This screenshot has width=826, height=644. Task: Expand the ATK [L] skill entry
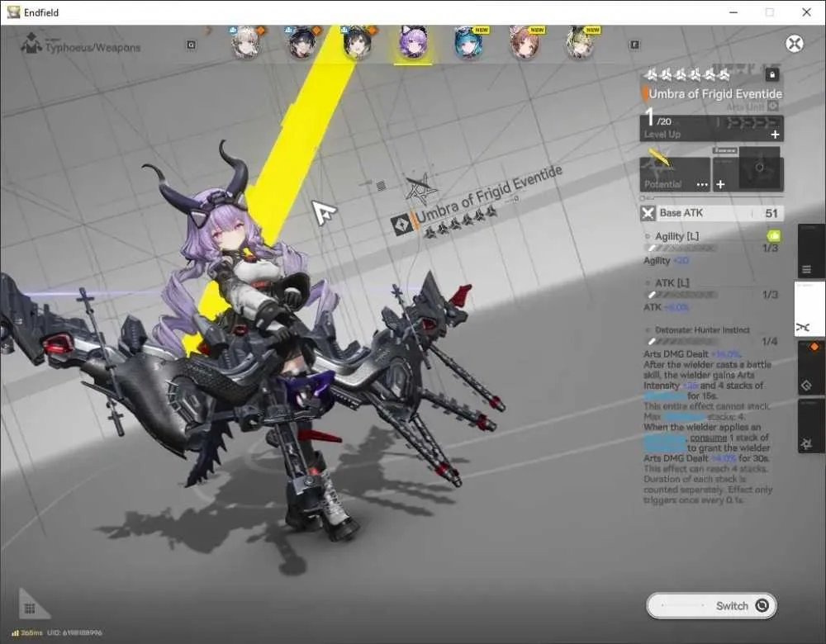[672, 283]
